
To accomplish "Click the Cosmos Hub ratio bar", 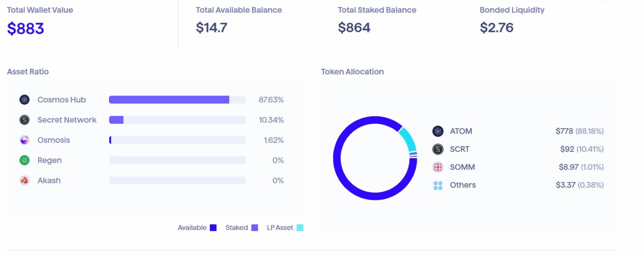I will 177,99.
